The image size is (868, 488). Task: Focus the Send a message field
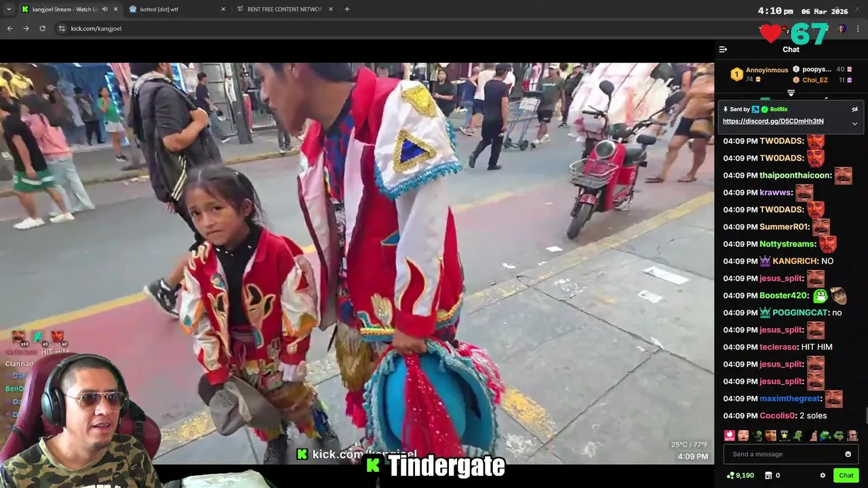(x=791, y=454)
